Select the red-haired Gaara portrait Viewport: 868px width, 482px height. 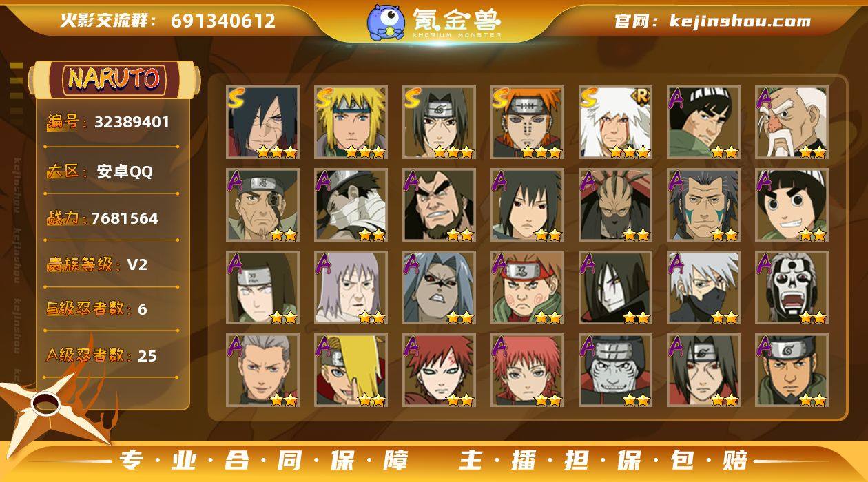click(440, 370)
